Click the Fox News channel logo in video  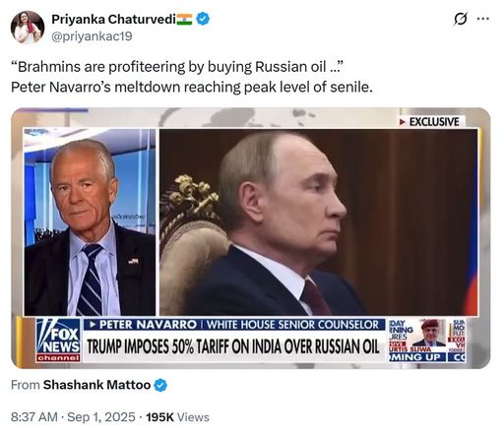58,341
